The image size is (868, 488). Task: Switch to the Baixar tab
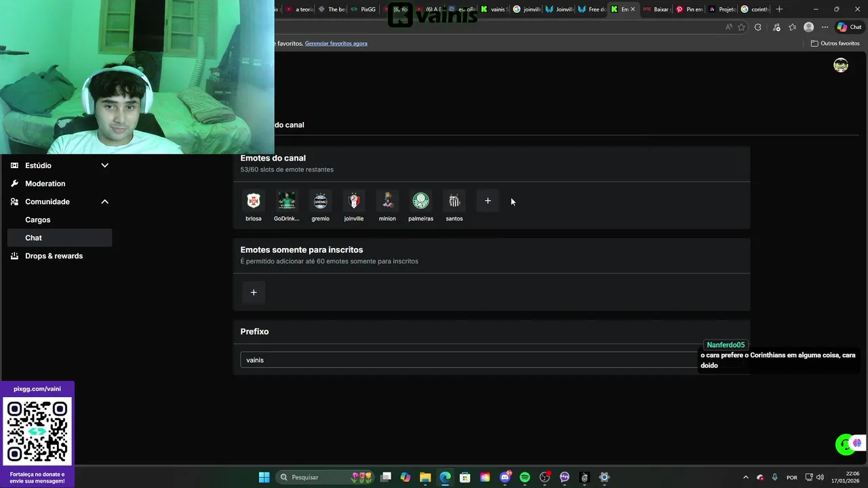click(x=656, y=9)
